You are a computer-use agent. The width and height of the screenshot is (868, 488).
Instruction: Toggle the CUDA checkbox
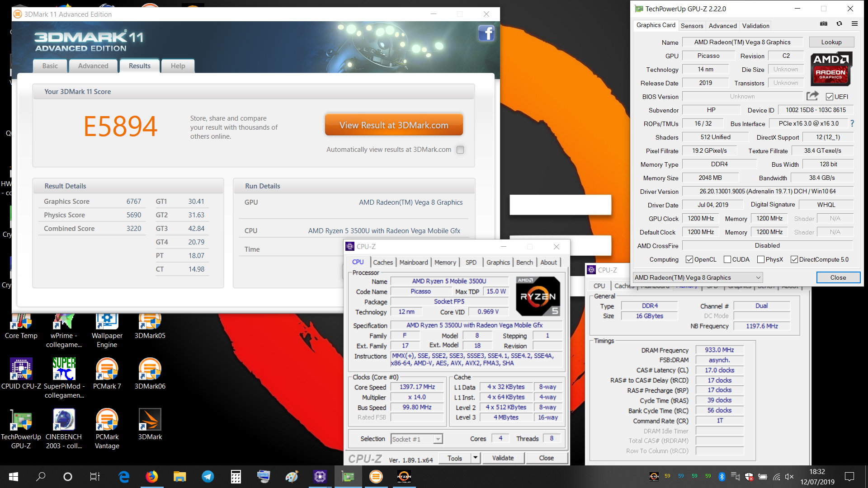727,259
